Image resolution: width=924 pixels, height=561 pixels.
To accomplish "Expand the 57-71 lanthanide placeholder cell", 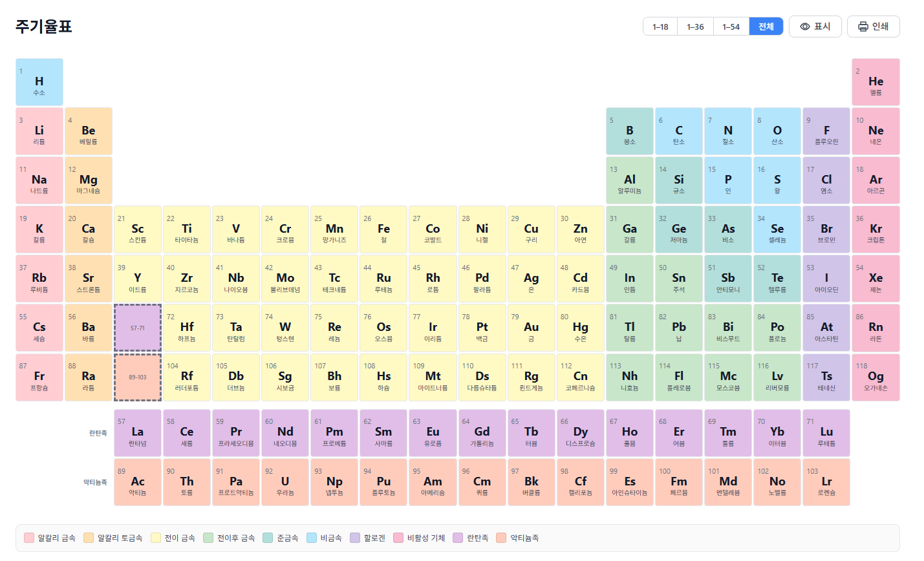I will (x=137, y=328).
